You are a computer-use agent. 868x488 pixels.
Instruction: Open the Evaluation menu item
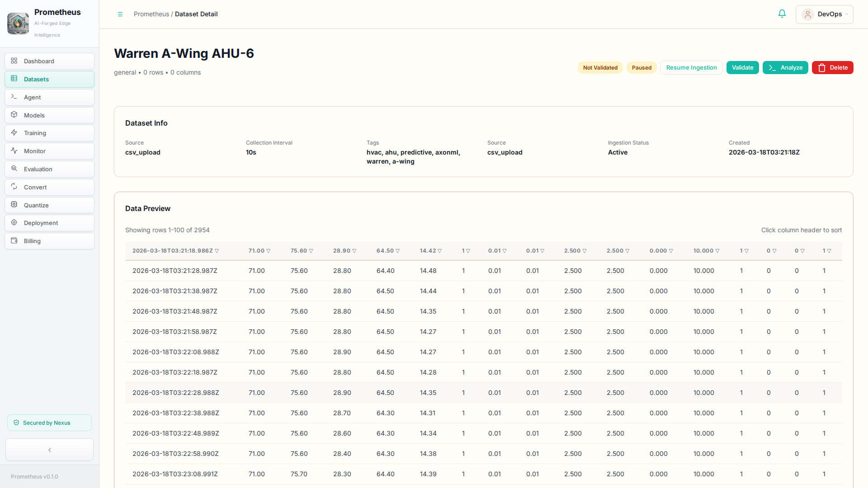(50, 169)
